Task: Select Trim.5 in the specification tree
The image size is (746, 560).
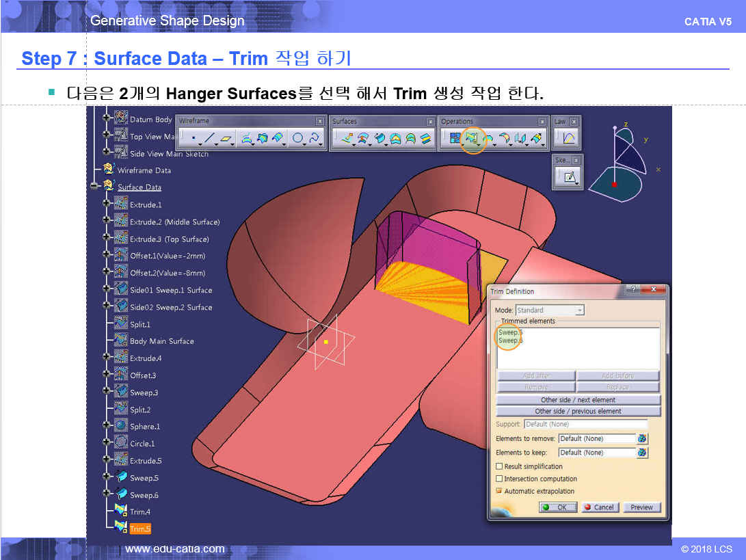Action: pyautogui.click(x=139, y=529)
